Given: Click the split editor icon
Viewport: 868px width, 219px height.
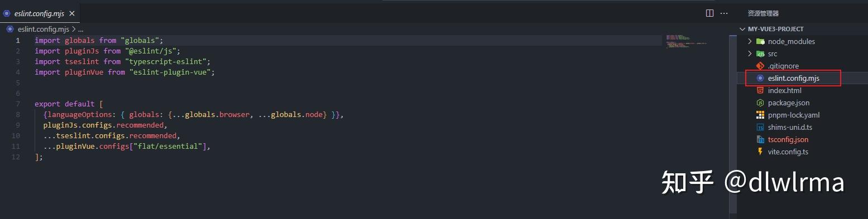Looking at the screenshot, I should [x=710, y=13].
